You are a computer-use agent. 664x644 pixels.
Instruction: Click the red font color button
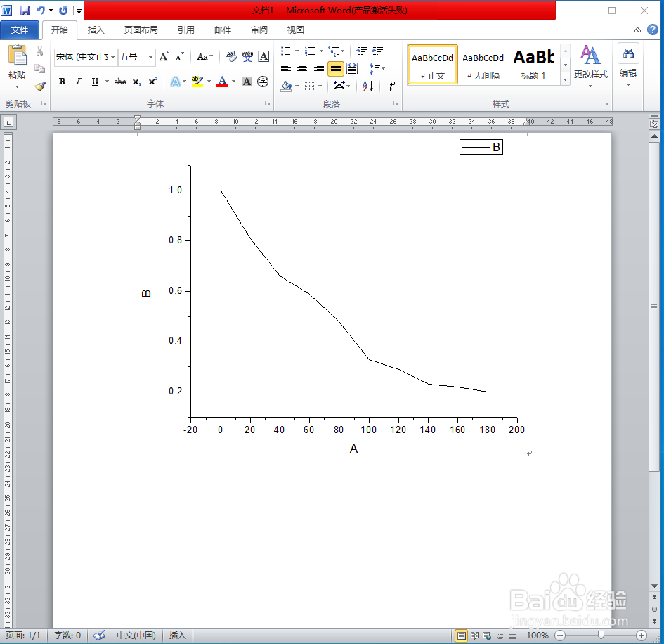[222, 82]
